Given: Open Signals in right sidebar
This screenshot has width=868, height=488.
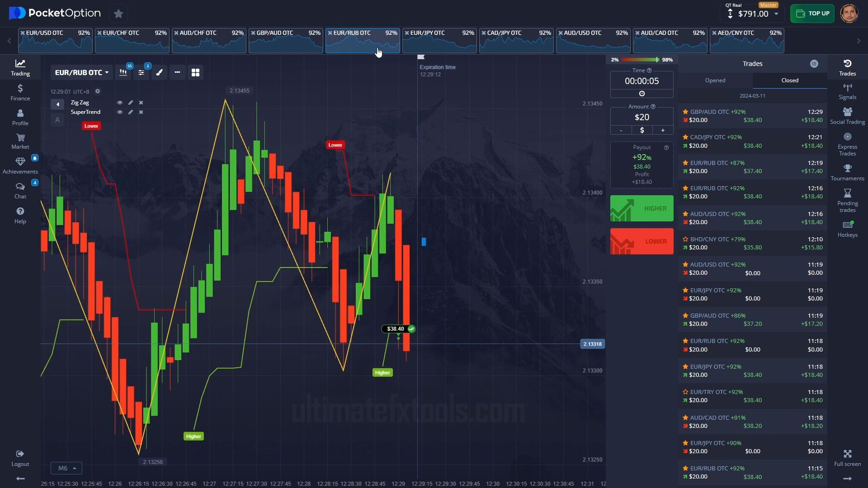Looking at the screenshot, I should (x=847, y=91).
